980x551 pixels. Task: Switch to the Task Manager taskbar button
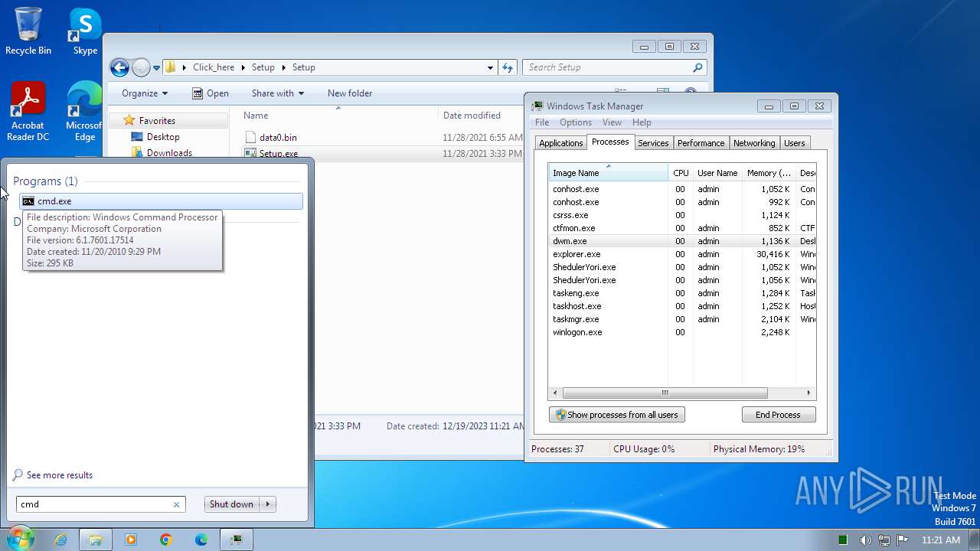pos(237,540)
